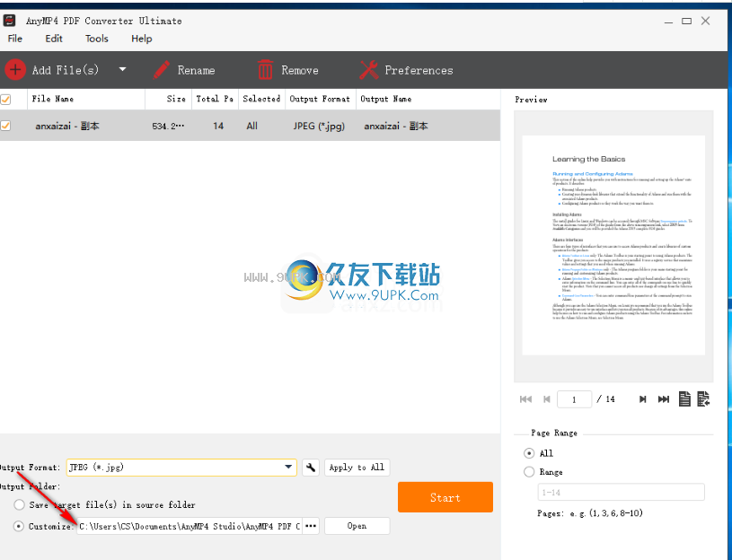Go to previous preview page
This screenshot has height=560, width=732.
(x=547, y=399)
